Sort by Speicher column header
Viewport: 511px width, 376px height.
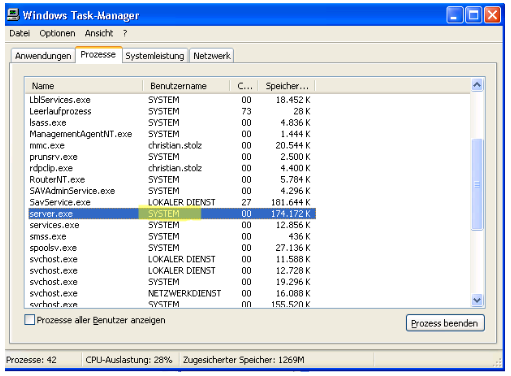click(x=287, y=86)
